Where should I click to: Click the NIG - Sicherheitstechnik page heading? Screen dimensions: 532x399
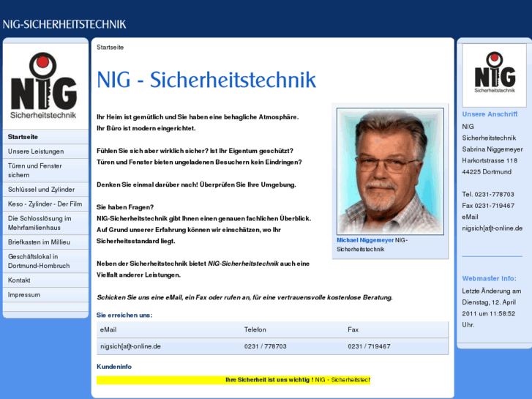coord(206,80)
